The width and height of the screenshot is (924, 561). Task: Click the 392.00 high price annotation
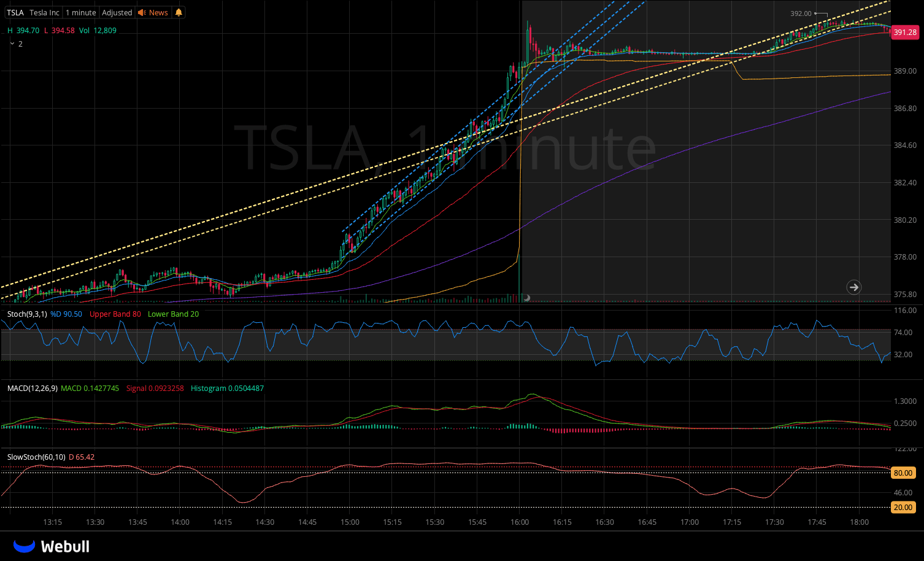[801, 14]
